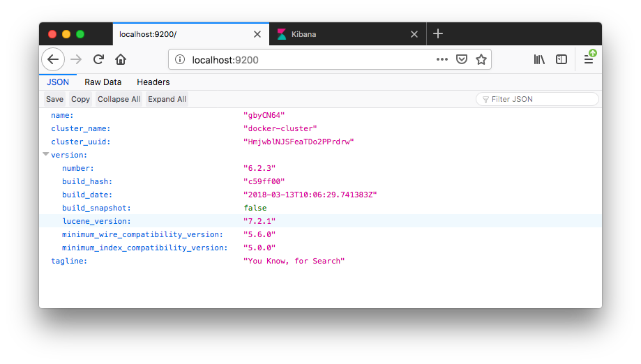Click the version value "6.2.3"
Screen dimensions: 641x364
tap(259, 168)
